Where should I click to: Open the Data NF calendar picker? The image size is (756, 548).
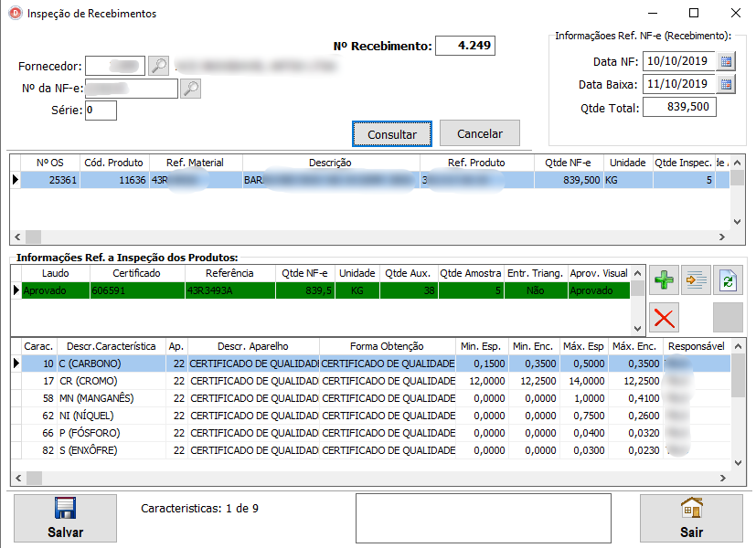coord(726,61)
